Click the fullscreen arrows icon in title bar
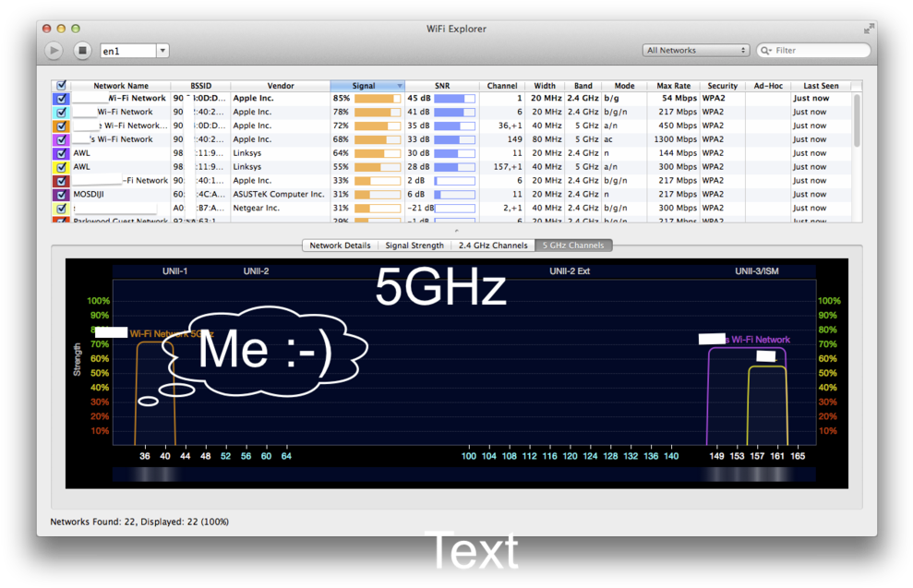This screenshot has height=588, width=913. pyautogui.click(x=869, y=30)
